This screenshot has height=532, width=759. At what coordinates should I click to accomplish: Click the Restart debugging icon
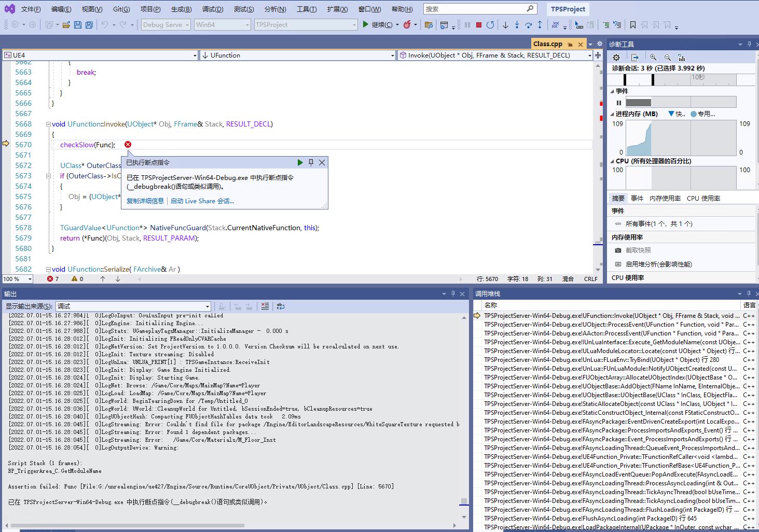point(490,24)
